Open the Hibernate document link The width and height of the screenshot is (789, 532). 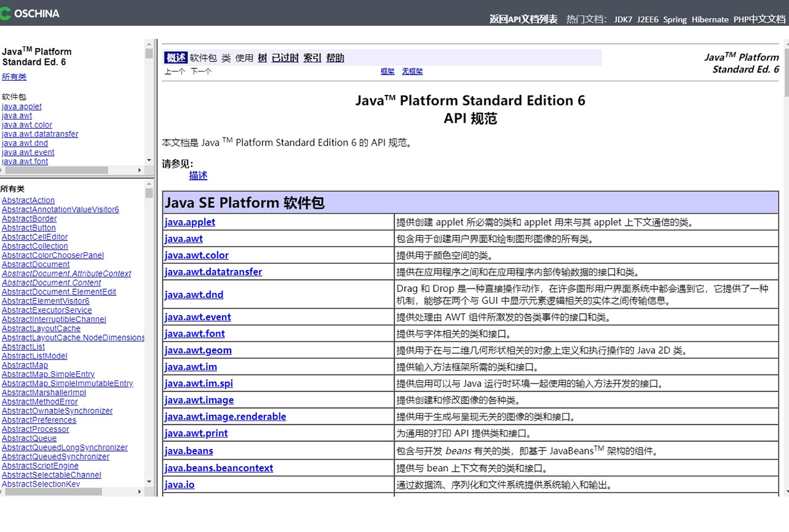709,19
